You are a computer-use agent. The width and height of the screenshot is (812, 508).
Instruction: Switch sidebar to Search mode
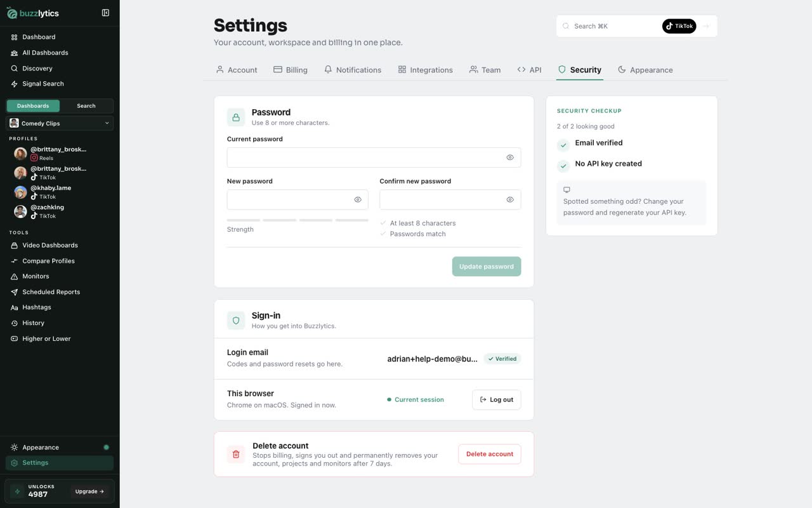(x=86, y=106)
